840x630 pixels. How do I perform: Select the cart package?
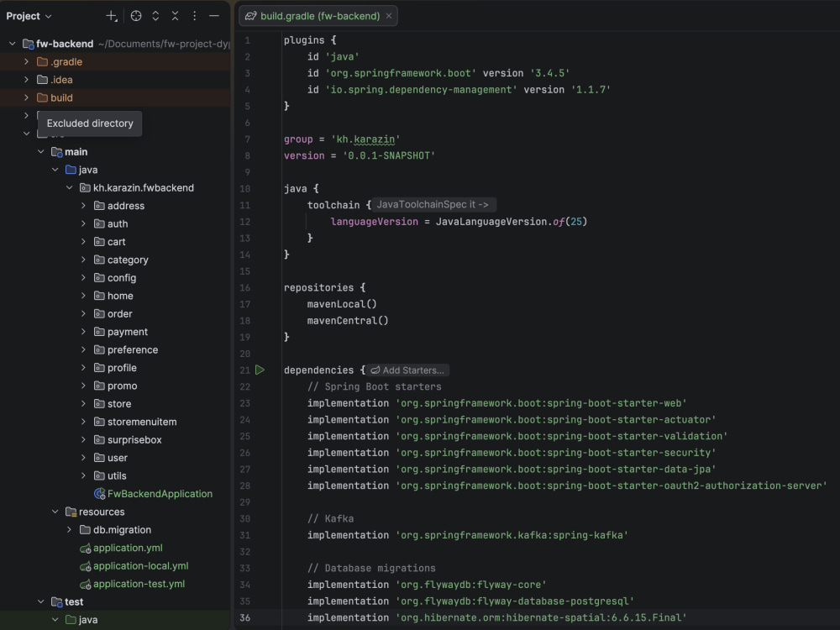116,242
